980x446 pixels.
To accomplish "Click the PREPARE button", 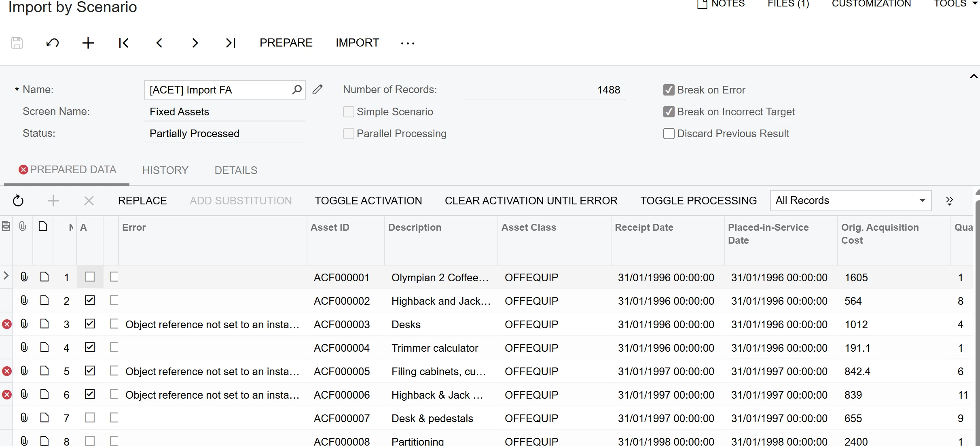I will pos(286,43).
